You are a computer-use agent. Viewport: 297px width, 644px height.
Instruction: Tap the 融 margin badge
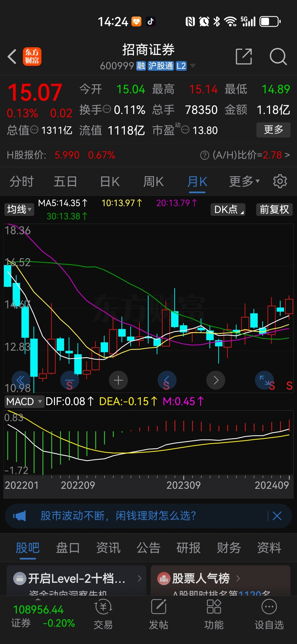click(141, 66)
